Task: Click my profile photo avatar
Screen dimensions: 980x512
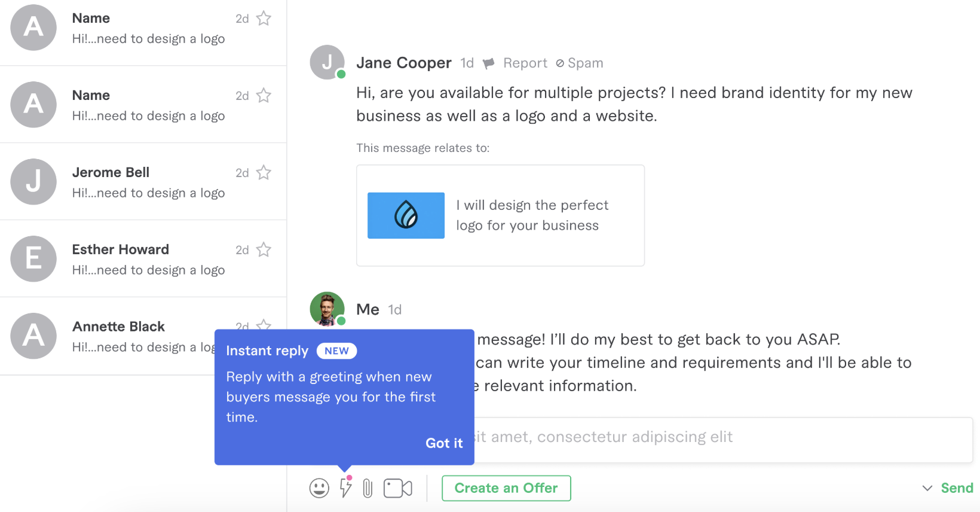Action: click(327, 309)
